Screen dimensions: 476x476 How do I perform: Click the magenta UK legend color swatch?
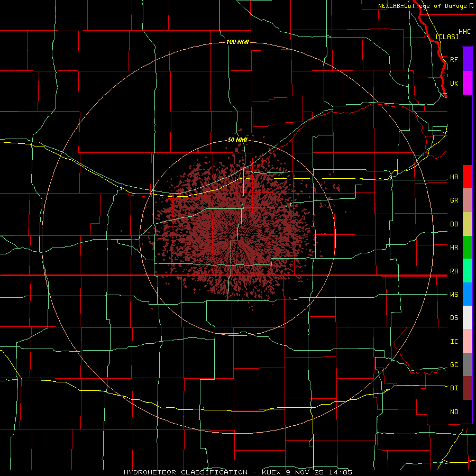[467, 83]
